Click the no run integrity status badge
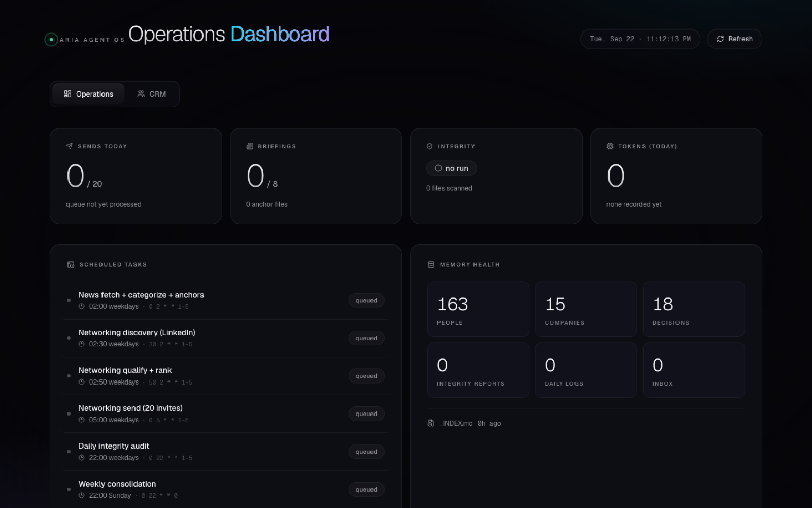Viewport: 812px width, 508px height. click(452, 168)
